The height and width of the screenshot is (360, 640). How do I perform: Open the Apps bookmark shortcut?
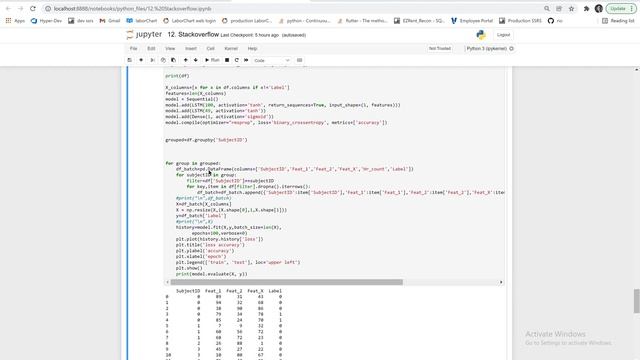(x=15, y=20)
